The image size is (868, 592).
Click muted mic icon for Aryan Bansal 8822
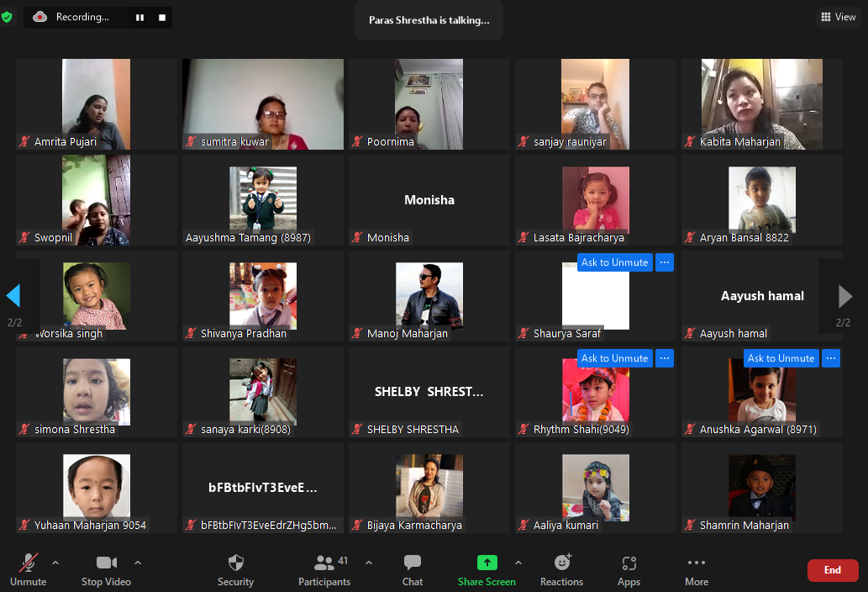click(x=691, y=238)
